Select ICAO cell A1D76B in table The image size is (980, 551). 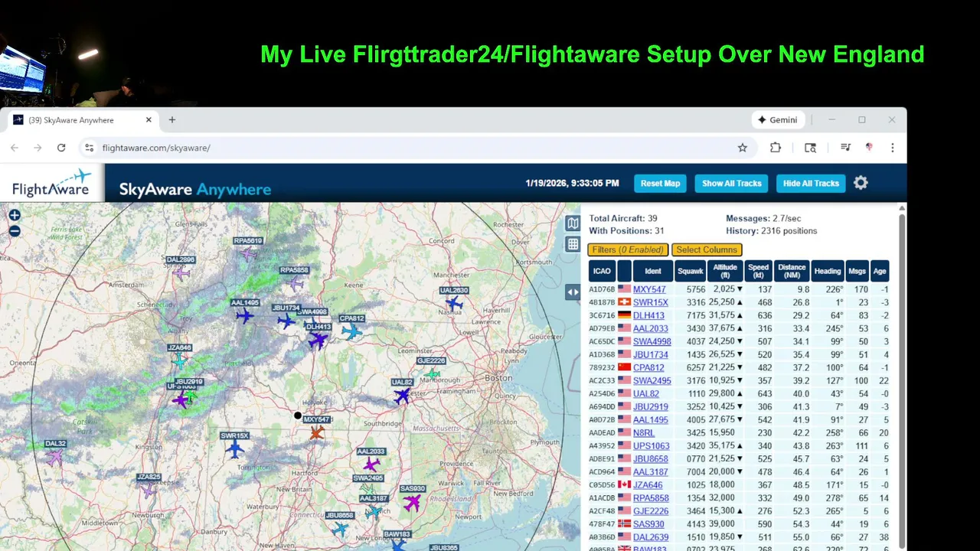tap(602, 289)
